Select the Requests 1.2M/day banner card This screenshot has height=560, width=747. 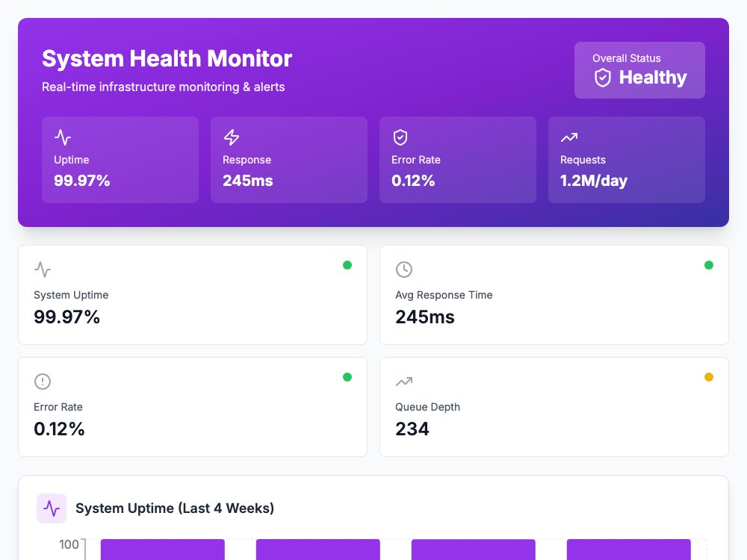pos(627,160)
